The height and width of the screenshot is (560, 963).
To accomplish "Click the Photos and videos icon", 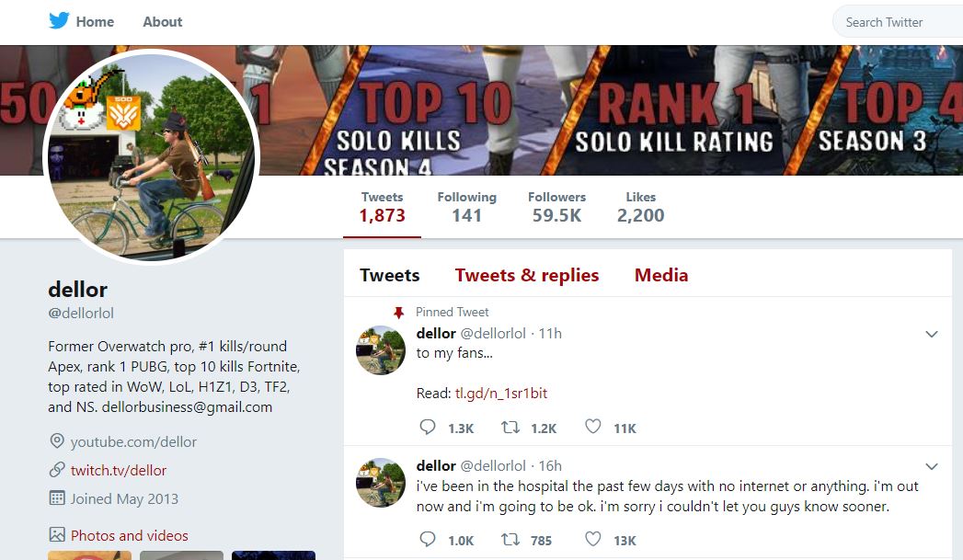I will (x=57, y=534).
